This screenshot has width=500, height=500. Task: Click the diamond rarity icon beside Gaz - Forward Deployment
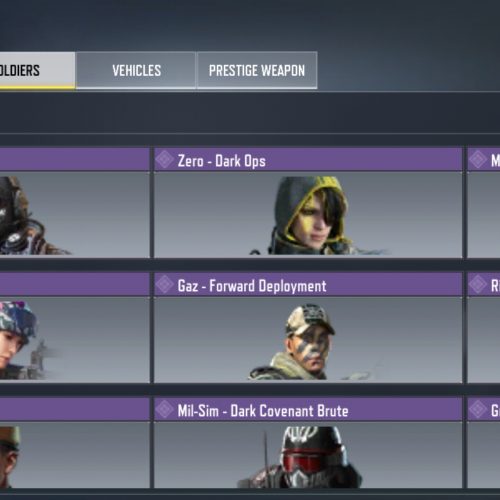click(x=165, y=285)
